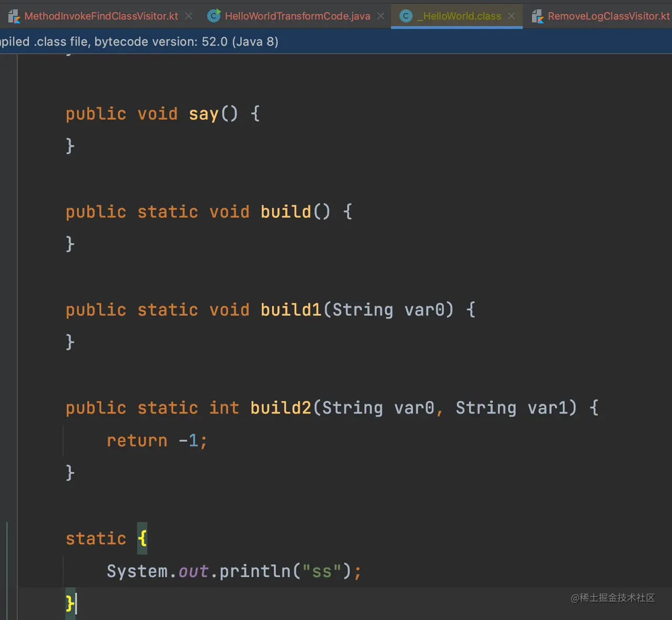Close the _HelloWorld.class tab
This screenshot has height=620, width=672.
click(x=511, y=16)
